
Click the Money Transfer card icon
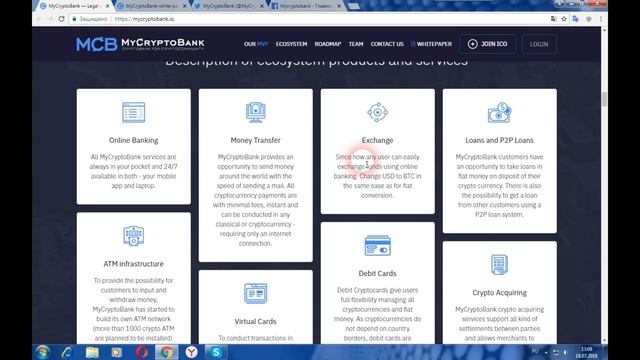256,112
